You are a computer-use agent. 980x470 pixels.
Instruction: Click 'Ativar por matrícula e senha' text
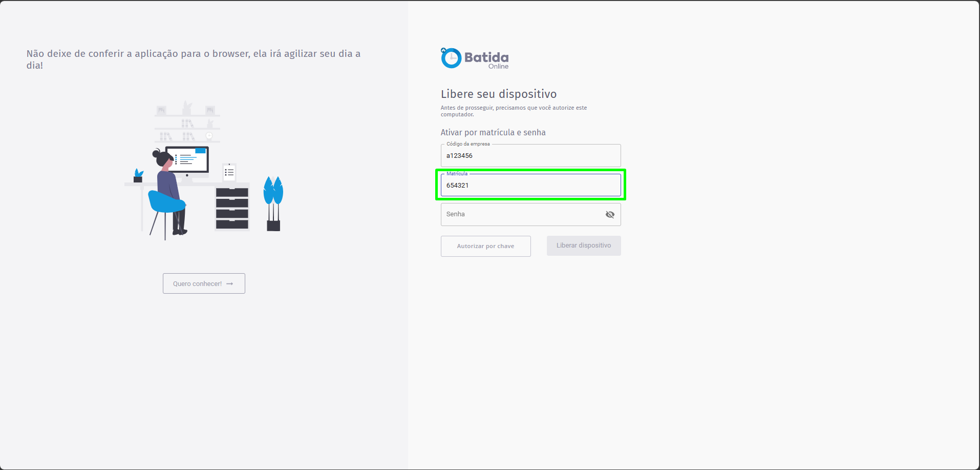click(493, 132)
